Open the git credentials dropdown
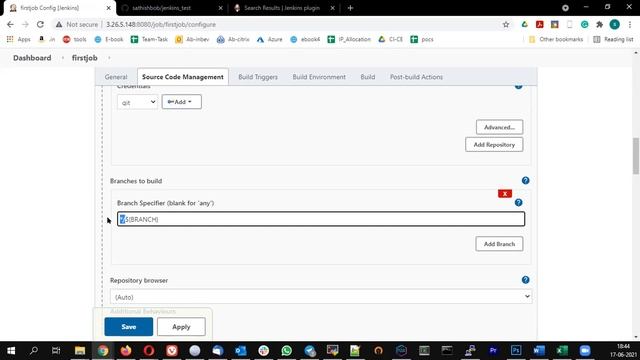The image size is (640, 360). coord(138,102)
